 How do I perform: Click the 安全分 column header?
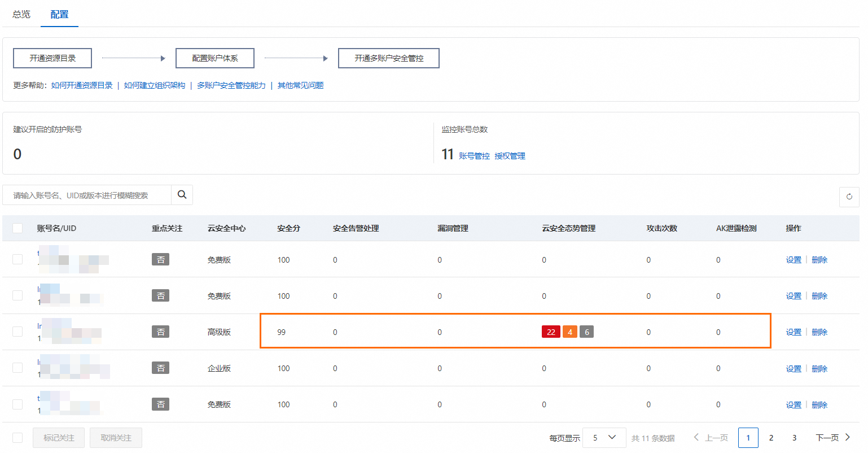pyautogui.click(x=288, y=228)
